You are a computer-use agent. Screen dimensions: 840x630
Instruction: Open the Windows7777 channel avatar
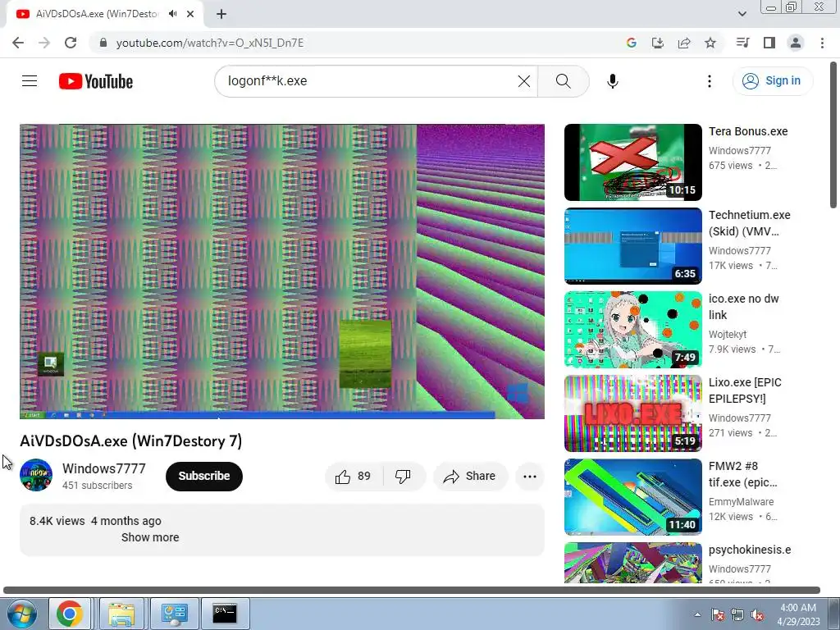coord(36,475)
